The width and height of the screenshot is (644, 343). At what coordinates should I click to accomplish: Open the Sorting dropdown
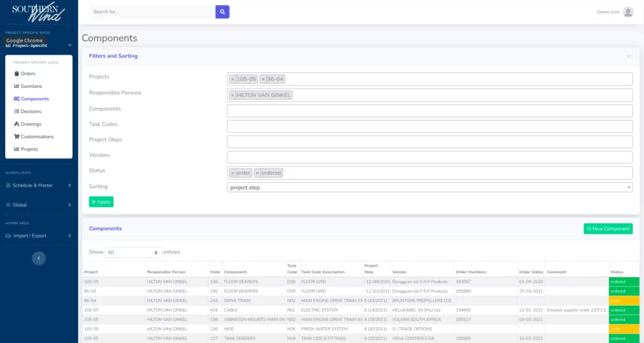pos(430,187)
